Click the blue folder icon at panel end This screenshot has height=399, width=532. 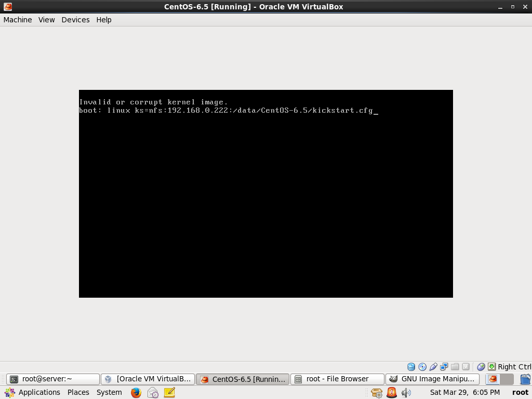525,379
